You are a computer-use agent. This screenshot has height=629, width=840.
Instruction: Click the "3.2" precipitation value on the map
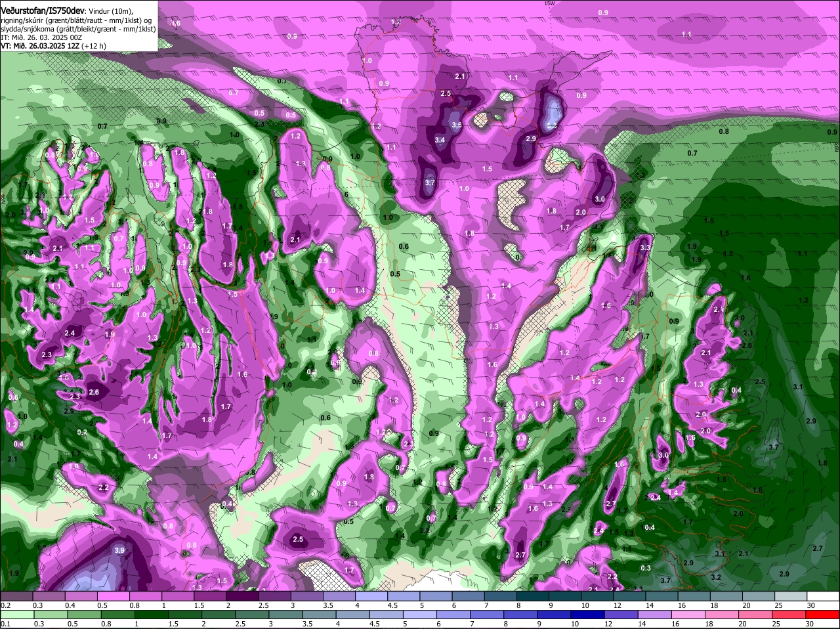click(716, 577)
